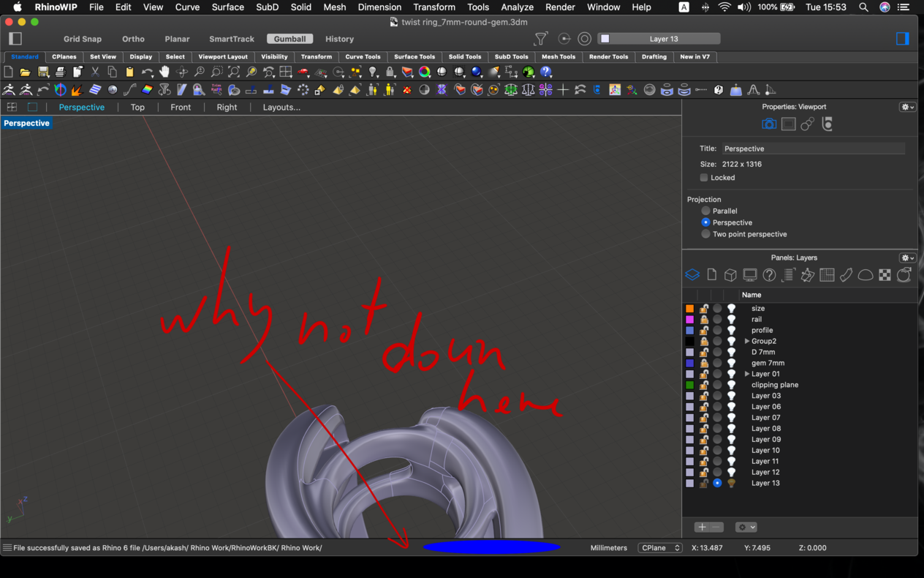Toggle lock of the rail layer
The height and width of the screenshot is (578, 924).
point(704,320)
